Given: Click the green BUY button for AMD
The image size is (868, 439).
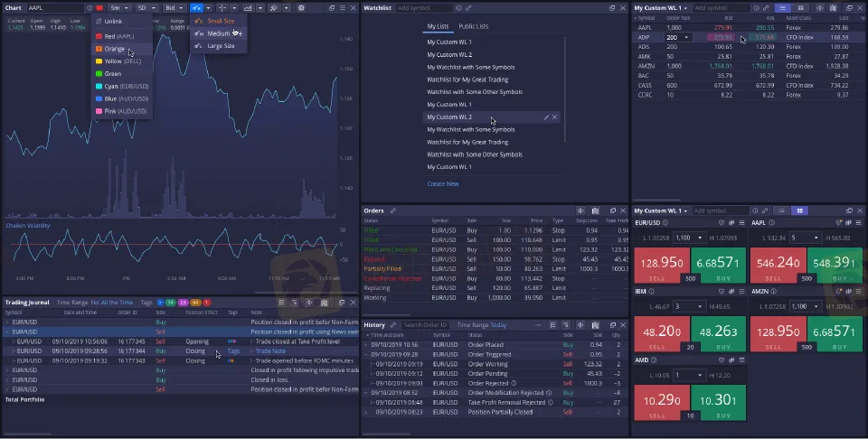Looking at the screenshot, I should 719,399.
